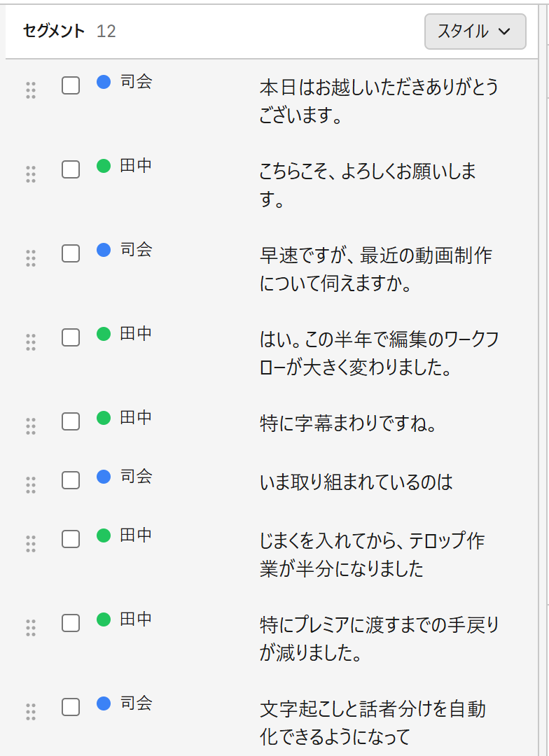Click speaker name 田中 in 特にプレミアに渡すまで row

click(136, 619)
